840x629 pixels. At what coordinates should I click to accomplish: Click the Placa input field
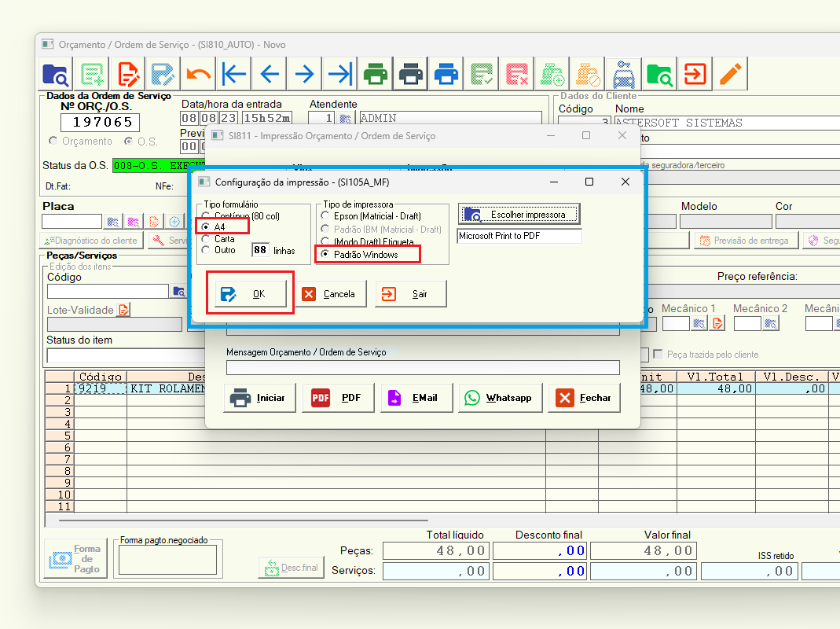click(x=72, y=221)
